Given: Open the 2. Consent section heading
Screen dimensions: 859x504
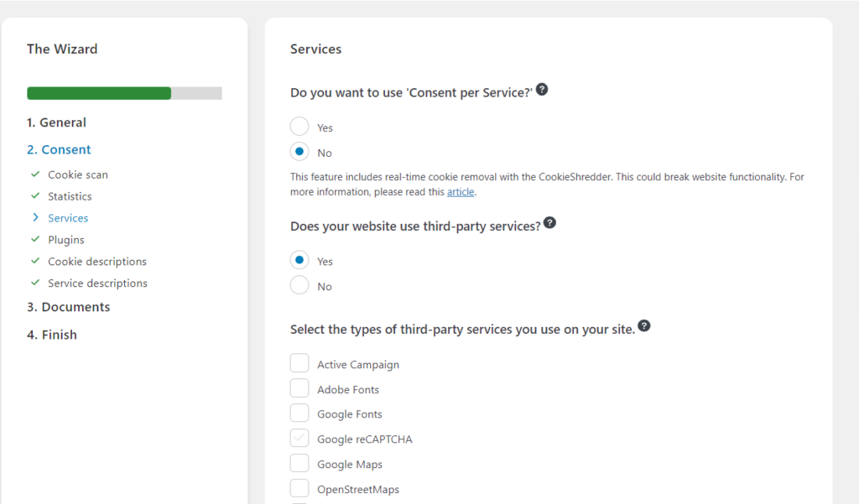Looking at the screenshot, I should [x=59, y=149].
